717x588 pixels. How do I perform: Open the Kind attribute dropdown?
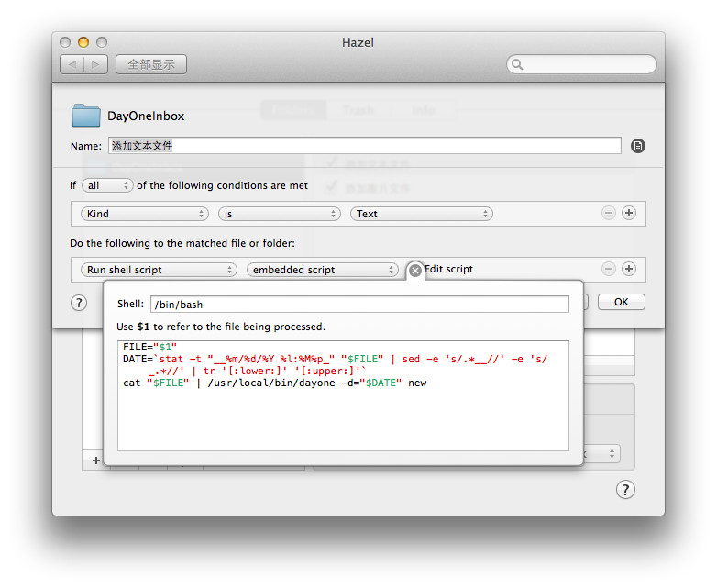pos(145,214)
